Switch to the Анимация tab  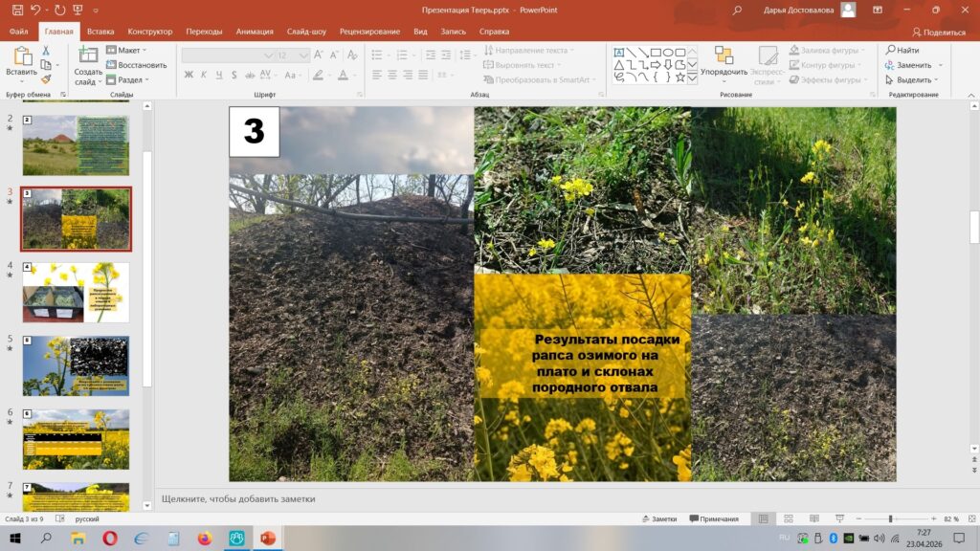tap(254, 32)
